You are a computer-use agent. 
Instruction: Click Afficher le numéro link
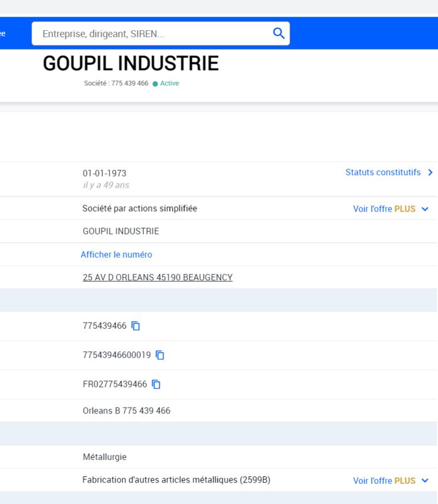pos(117,255)
